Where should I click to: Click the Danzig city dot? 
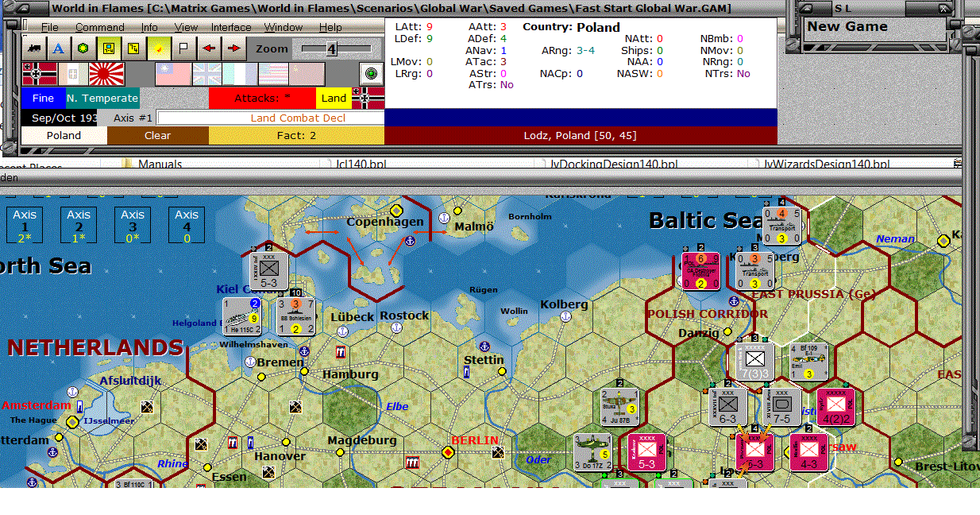pos(727,333)
